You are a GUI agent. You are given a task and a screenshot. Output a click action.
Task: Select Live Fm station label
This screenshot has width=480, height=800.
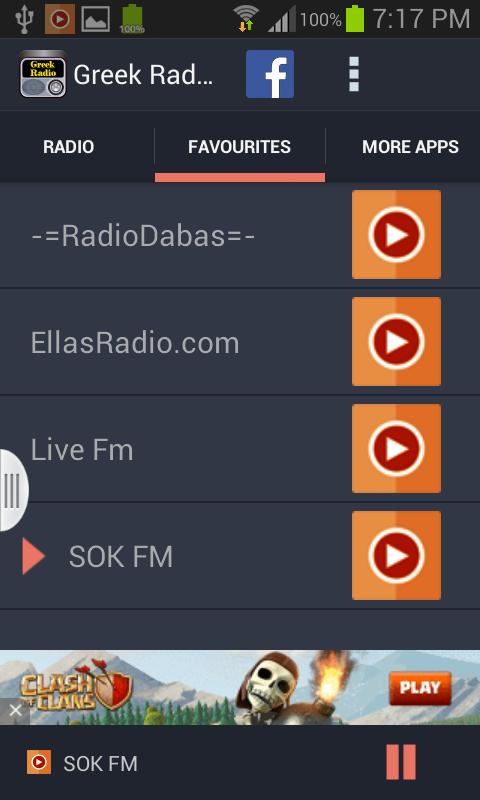82,450
